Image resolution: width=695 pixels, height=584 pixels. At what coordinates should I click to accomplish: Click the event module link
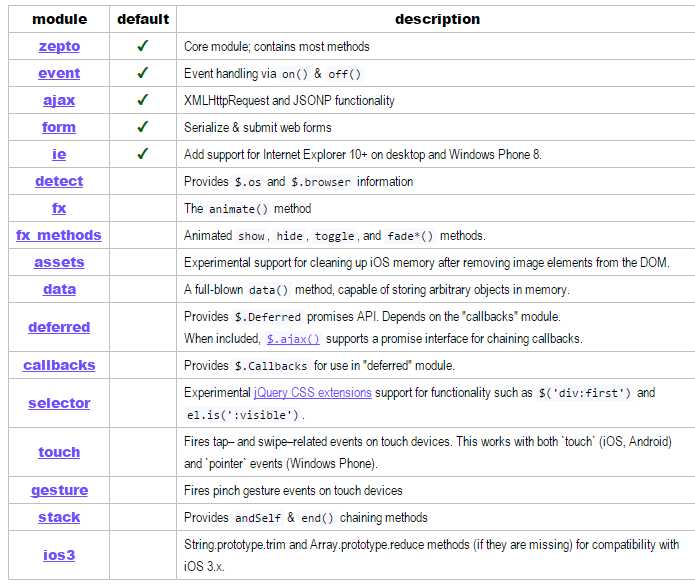[59, 73]
